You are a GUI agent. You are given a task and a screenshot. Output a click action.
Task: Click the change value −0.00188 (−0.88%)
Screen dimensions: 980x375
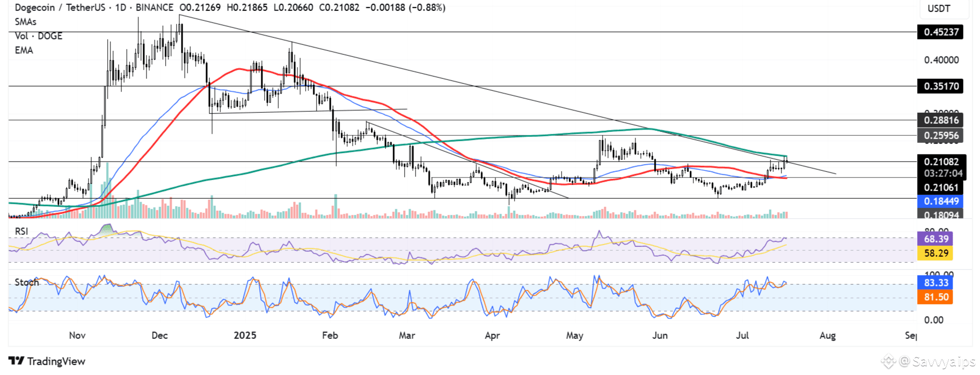405,8
